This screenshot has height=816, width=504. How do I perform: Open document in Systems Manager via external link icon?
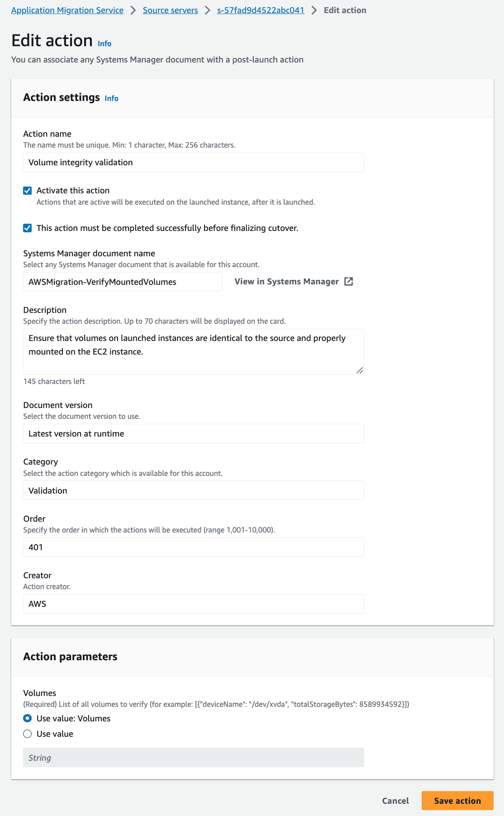(x=348, y=281)
